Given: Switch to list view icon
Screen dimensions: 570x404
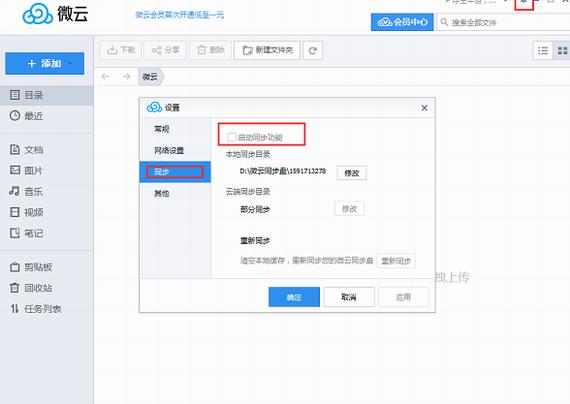Looking at the screenshot, I should [543, 51].
